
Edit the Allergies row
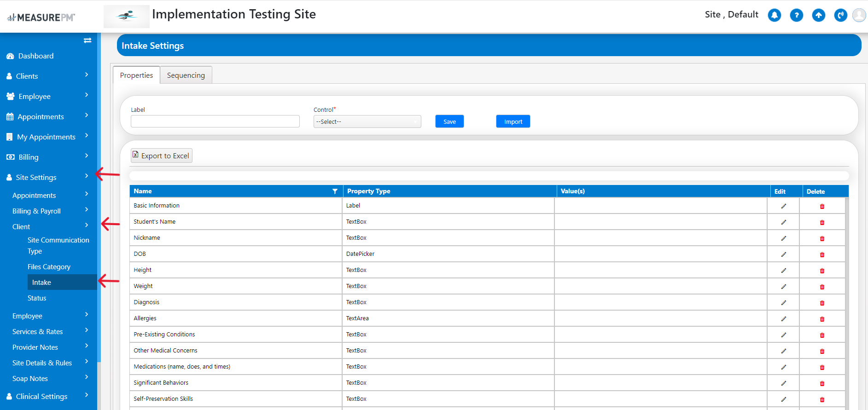pyautogui.click(x=783, y=319)
